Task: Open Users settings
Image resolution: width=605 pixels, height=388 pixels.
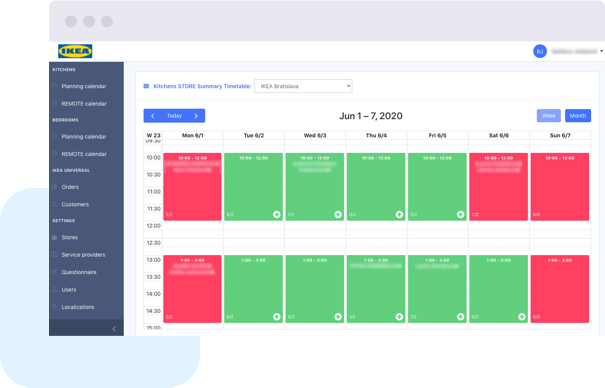Action: [x=69, y=290]
